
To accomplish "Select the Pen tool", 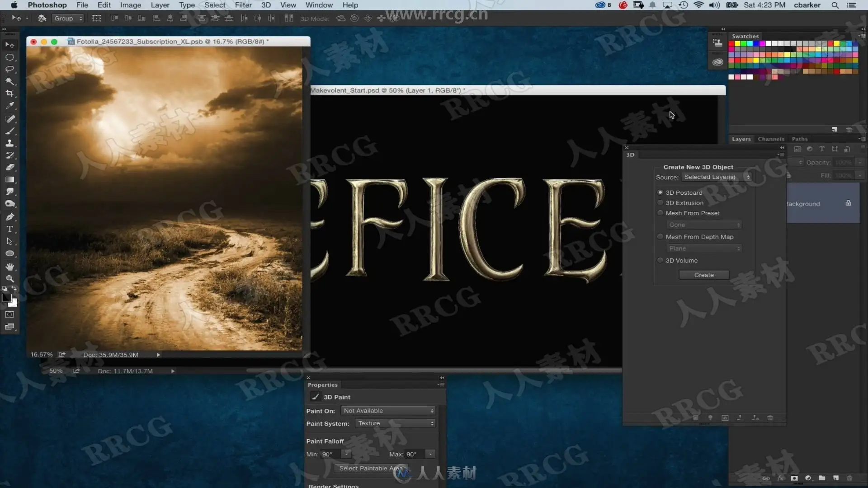I will (9, 217).
